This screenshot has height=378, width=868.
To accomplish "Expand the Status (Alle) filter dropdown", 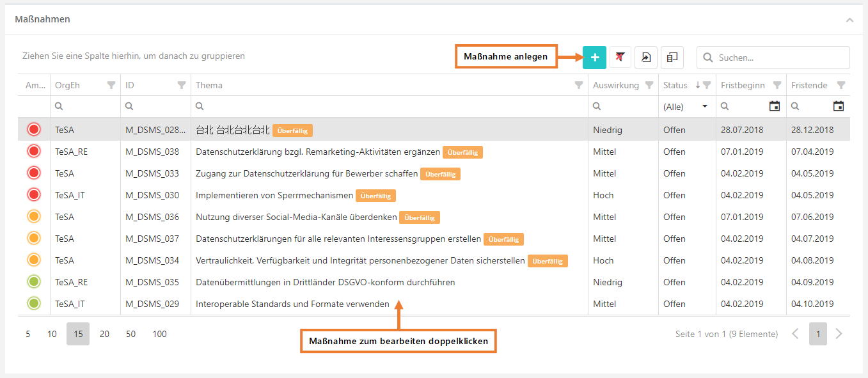I will click(705, 107).
